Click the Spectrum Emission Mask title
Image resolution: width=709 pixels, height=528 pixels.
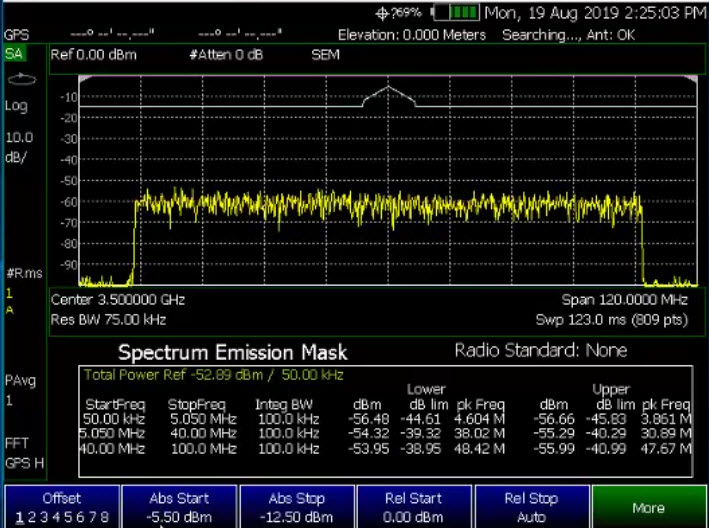pyautogui.click(x=233, y=352)
